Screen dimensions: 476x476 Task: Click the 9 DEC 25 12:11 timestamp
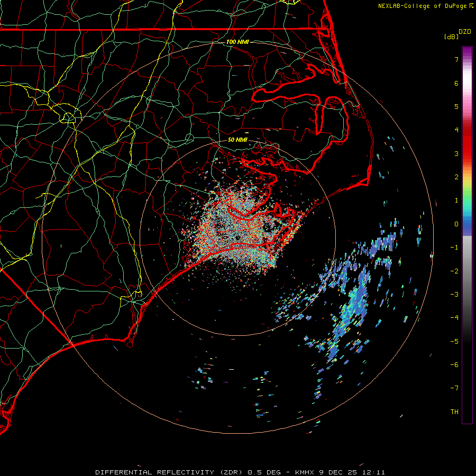pos(352,472)
